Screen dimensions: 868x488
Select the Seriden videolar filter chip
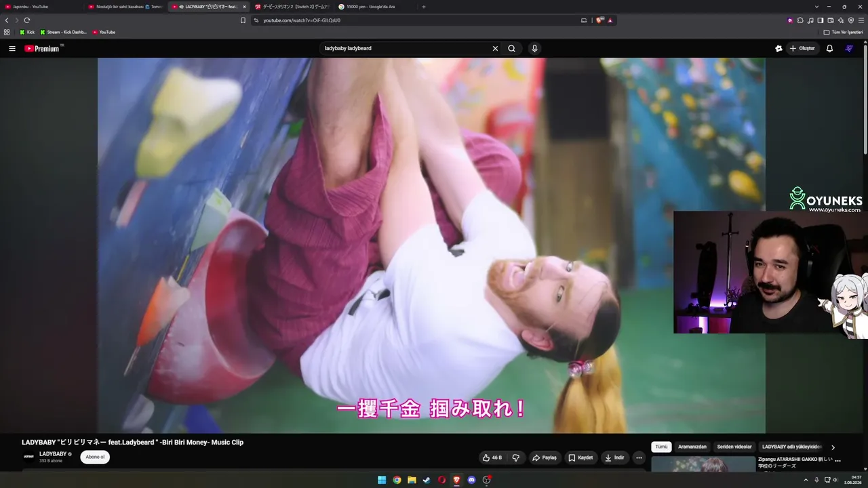click(x=734, y=447)
